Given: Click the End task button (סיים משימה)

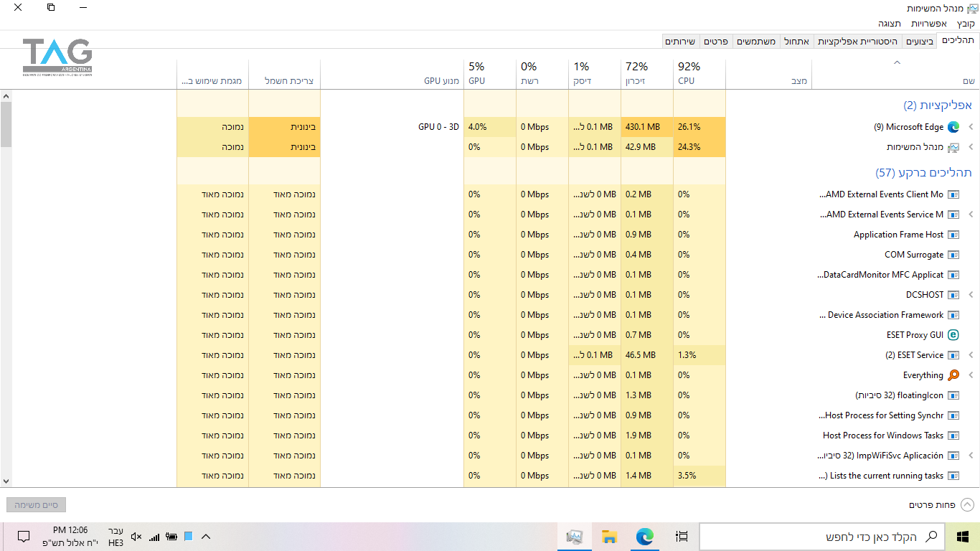Looking at the screenshot, I should pos(37,505).
